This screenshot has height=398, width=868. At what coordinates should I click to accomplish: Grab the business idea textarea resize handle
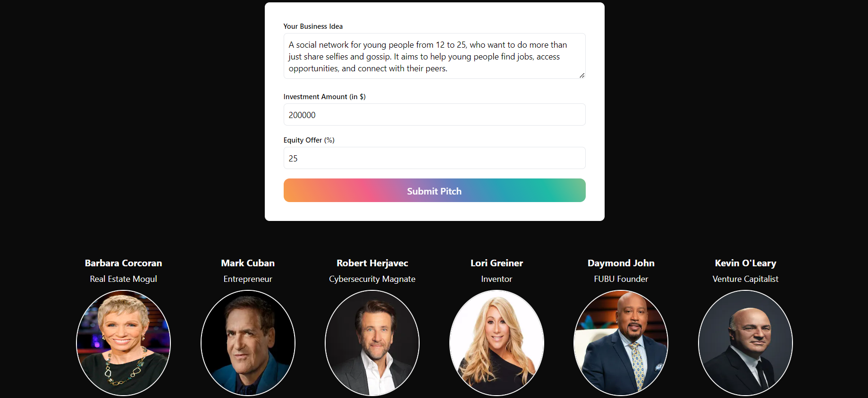point(582,76)
